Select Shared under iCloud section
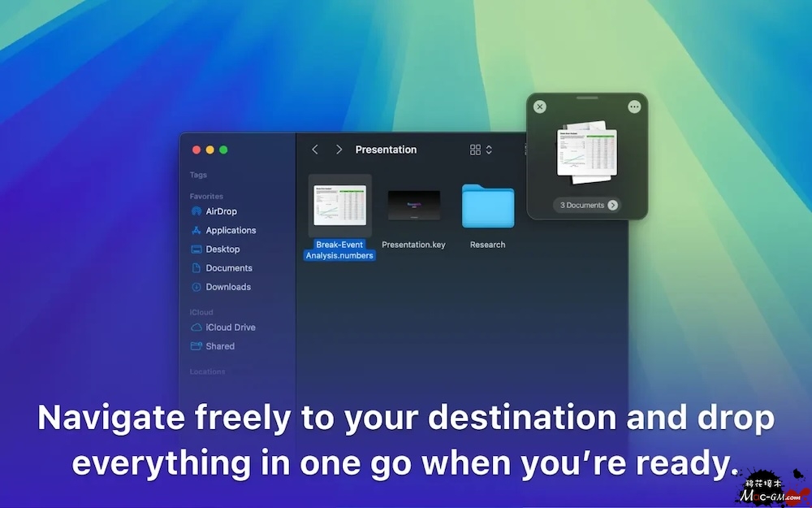The width and height of the screenshot is (812, 508). click(x=219, y=346)
